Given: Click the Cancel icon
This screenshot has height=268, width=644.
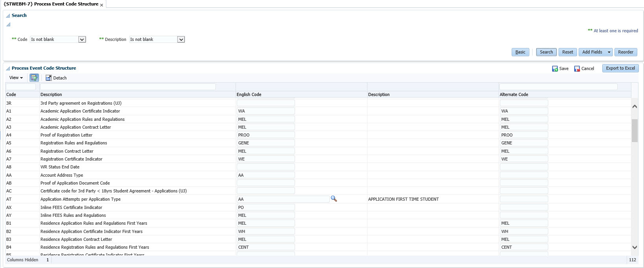Looking at the screenshot, I should [577, 68].
